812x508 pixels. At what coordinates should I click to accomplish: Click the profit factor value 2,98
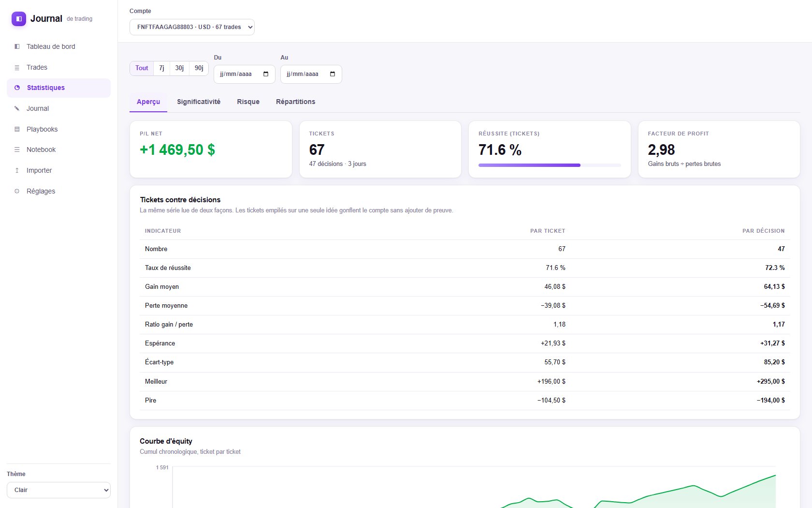[x=662, y=150]
